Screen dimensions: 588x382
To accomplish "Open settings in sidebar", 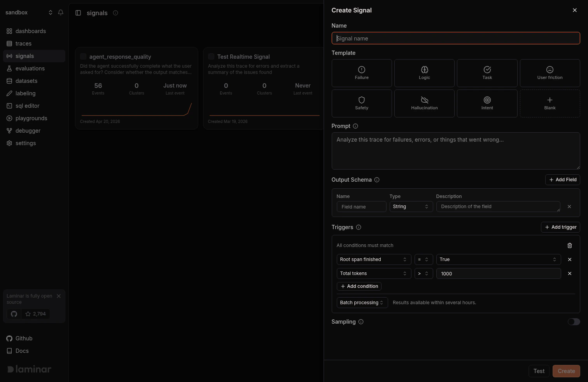I will click(x=34, y=143).
